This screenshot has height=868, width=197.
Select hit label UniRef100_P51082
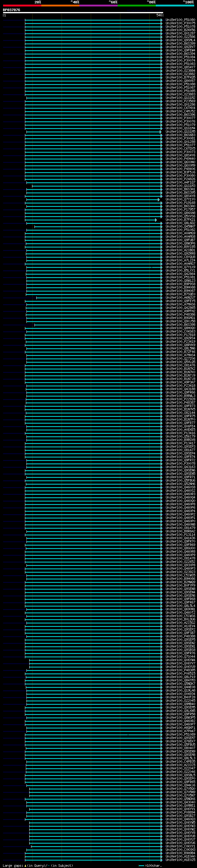[180, 230]
